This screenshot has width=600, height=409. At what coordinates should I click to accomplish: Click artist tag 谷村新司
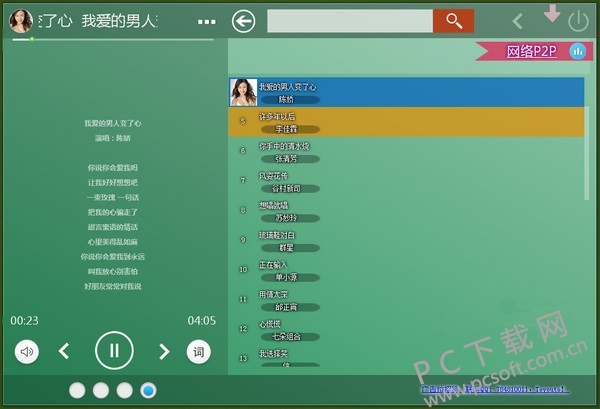290,189
